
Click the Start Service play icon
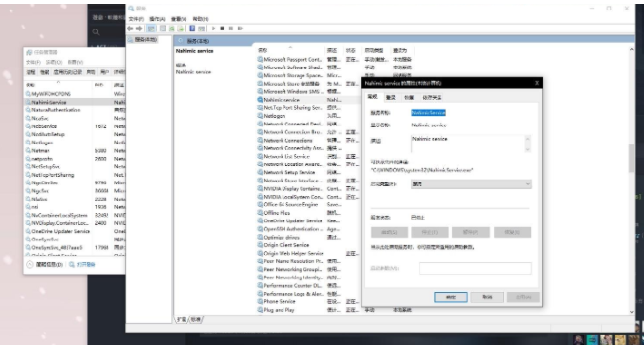[213, 29]
